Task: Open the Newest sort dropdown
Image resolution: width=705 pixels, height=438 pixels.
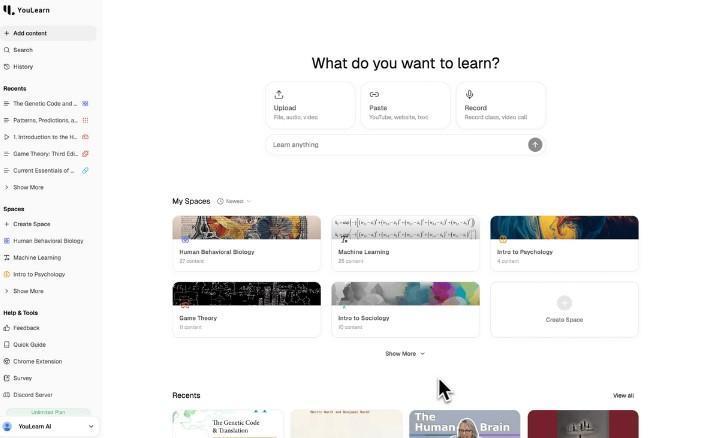Action: coord(234,201)
